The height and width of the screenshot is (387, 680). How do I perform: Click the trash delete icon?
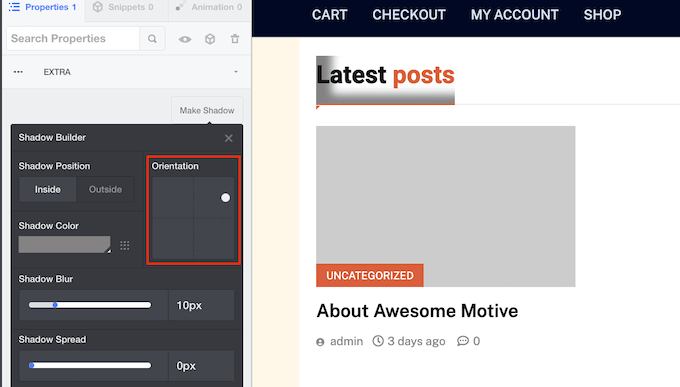(235, 39)
